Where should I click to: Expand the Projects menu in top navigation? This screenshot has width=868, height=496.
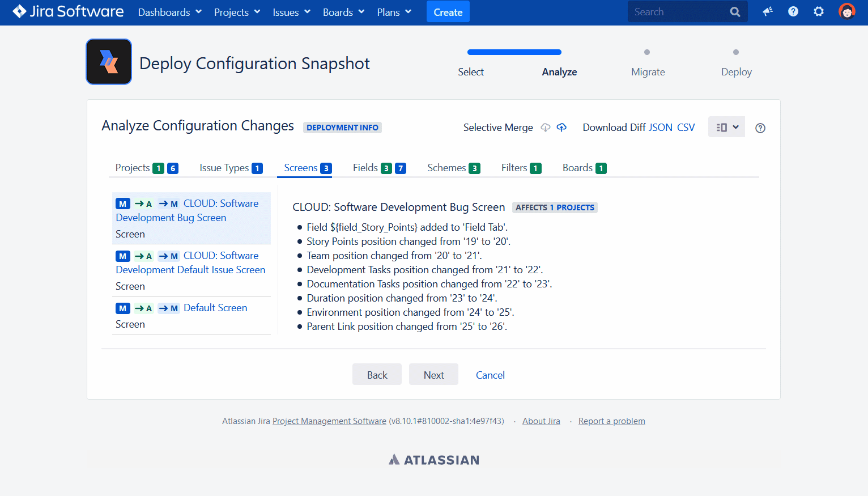(x=237, y=12)
